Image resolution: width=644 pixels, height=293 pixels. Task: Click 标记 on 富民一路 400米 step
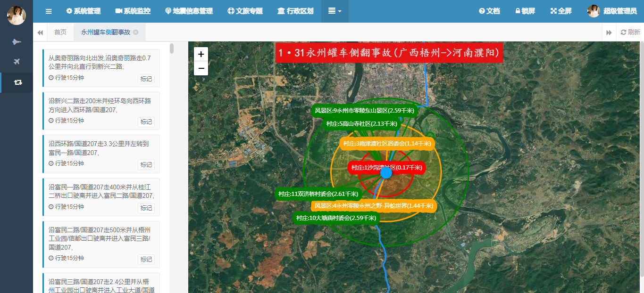146,208
